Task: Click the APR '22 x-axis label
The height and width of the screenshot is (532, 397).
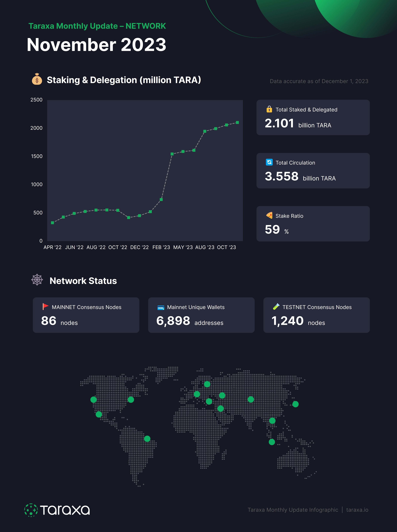Action: pyautogui.click(x=52, y=247)
